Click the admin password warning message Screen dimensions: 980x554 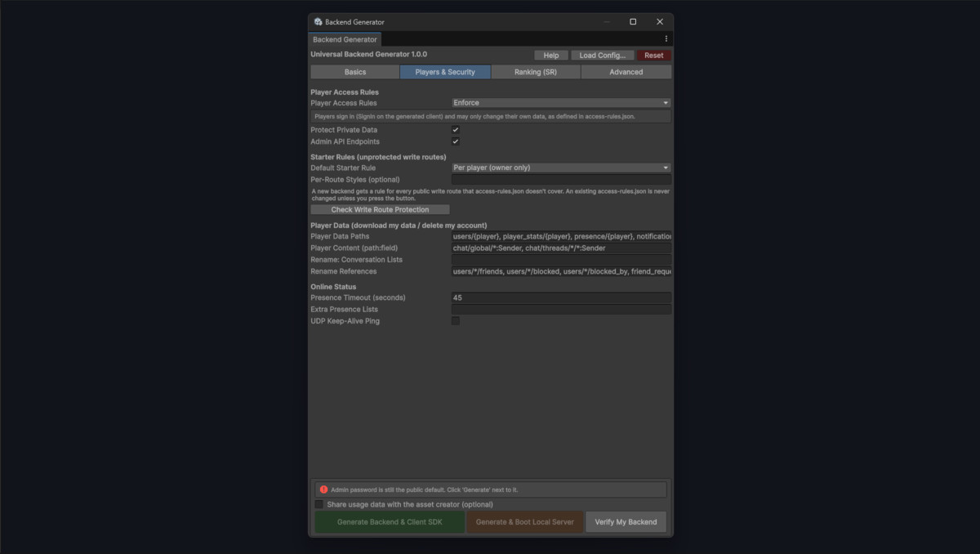coord(424,489)
